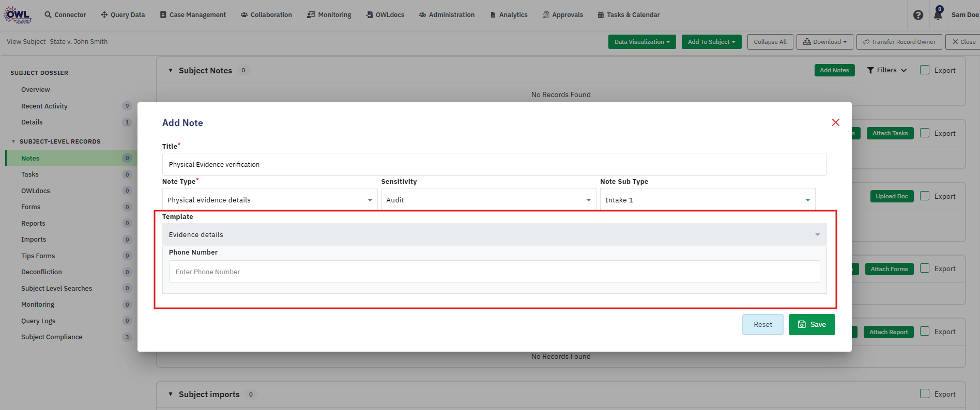
Task: Click the Administration users icon
Action: click(422, 14)
